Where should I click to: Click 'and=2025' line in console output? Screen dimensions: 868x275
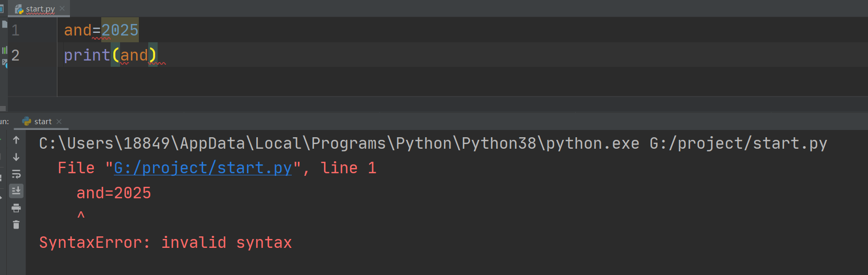114,193
